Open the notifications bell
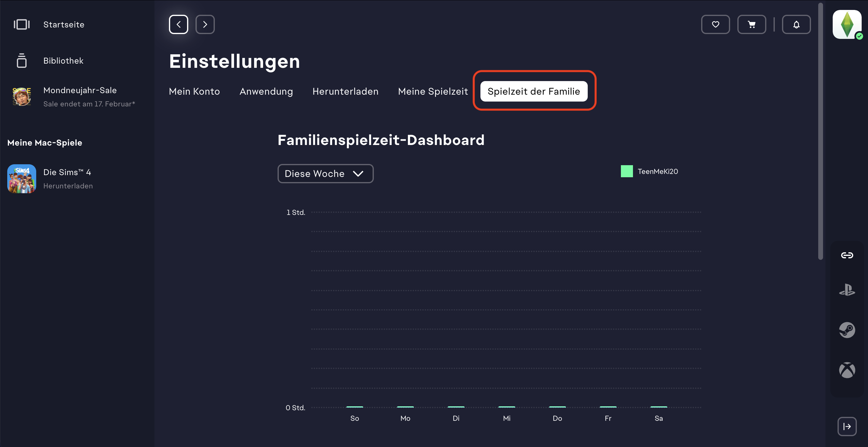Screen dimensions: 868x447 click(x=796, y=24)
